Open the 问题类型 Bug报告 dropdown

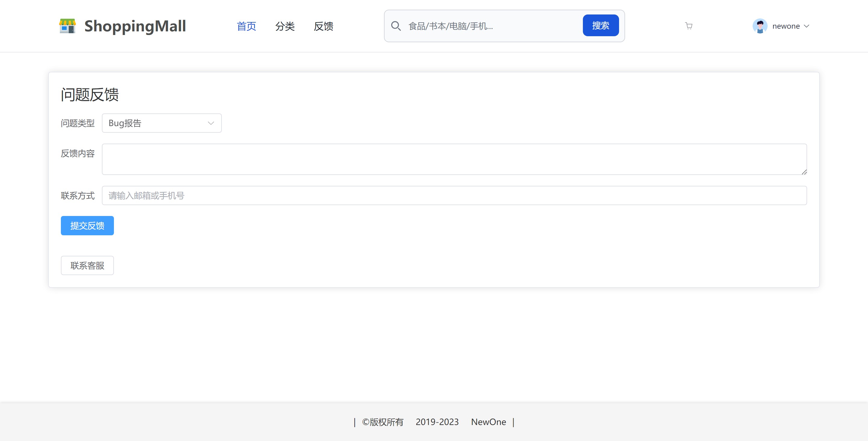click(x=162, y=123)
